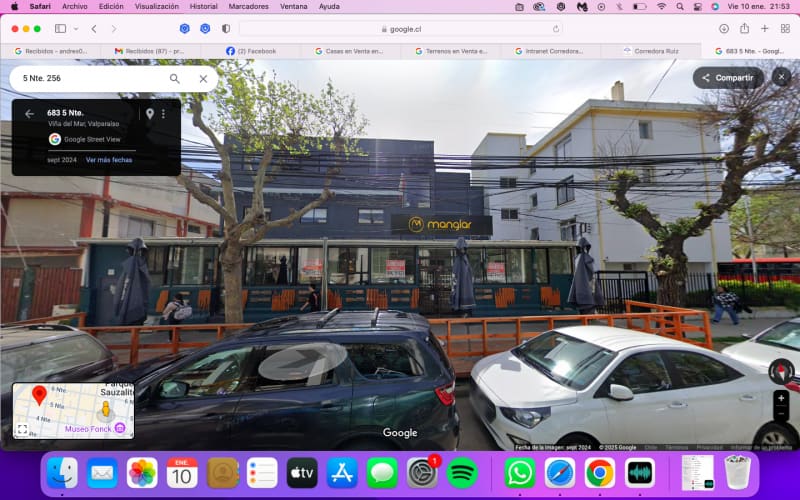The height and width of the screenshot is (500, 800).
Task: Open the Marcadores menu
Action: pyautogui.click(x=248, y=7)
